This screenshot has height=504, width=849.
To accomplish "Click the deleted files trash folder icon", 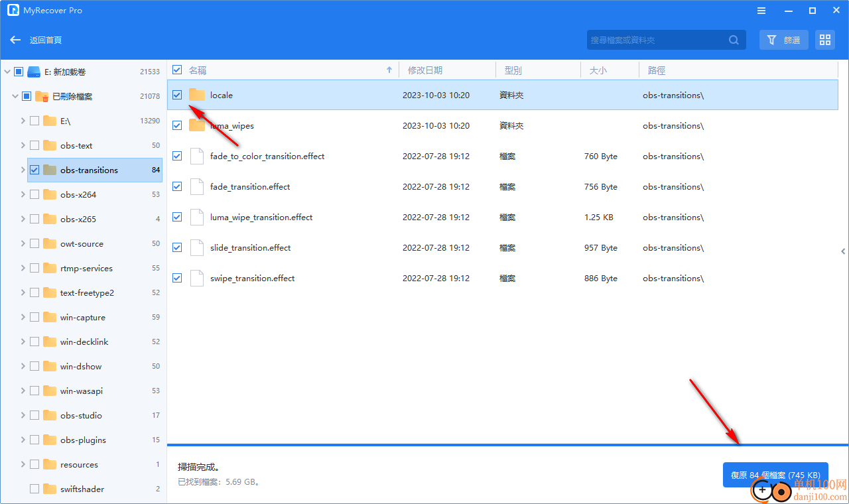I will (42, 96).
